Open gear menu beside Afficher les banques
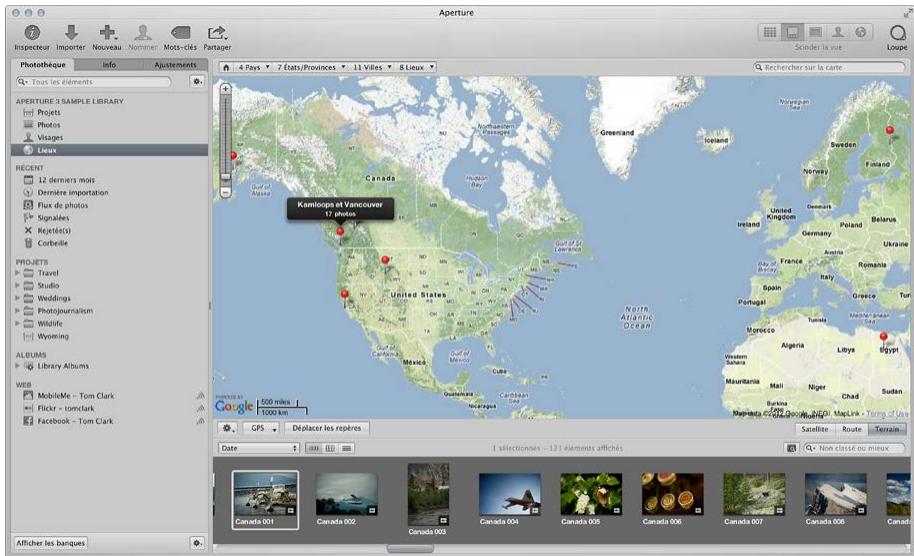This screenshot has width=914, height=556. click(x=198, y=543)
